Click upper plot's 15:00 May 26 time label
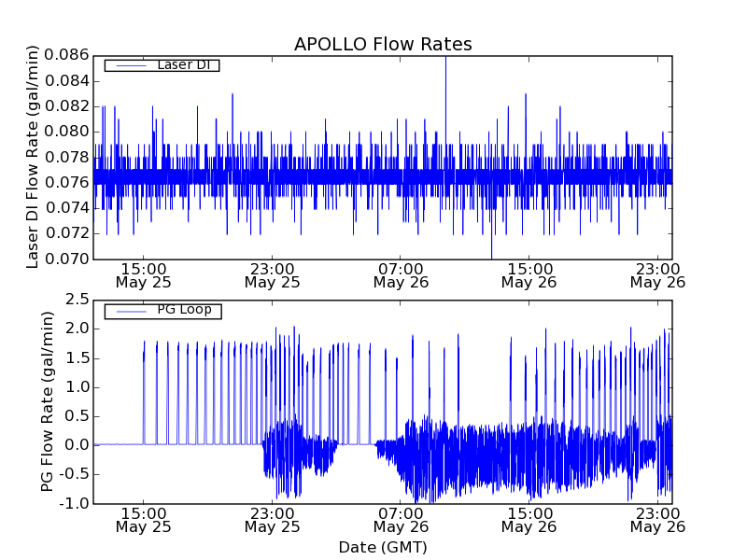Screen dimensions: 747x560 click(x=529, y=274)
